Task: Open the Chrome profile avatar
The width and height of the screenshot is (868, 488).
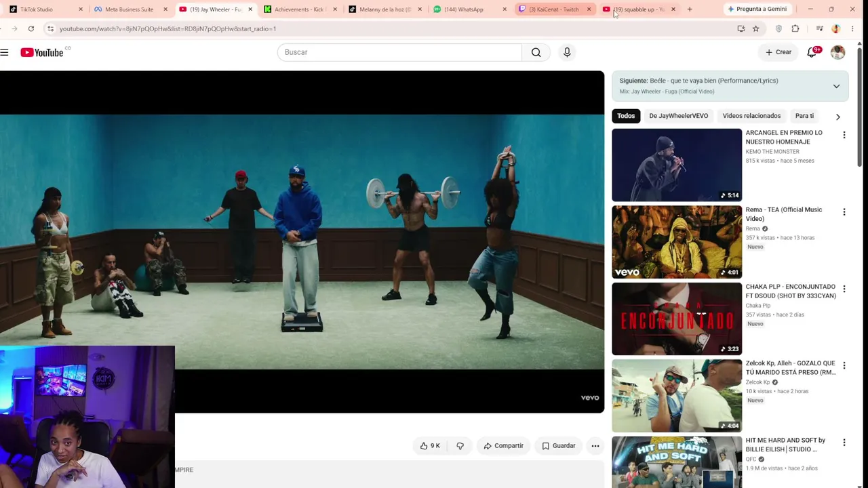Action: click(836, 28)
